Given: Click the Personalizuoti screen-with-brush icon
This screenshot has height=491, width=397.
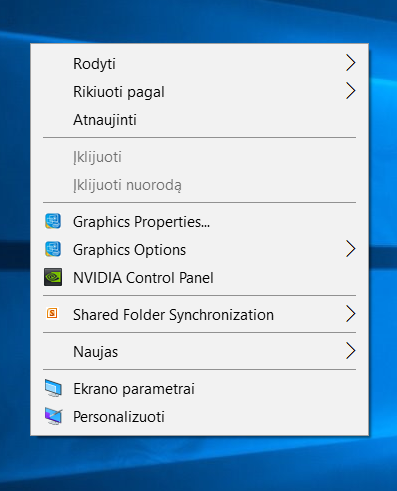Looking at the screenshot, I should pos(53,416).
